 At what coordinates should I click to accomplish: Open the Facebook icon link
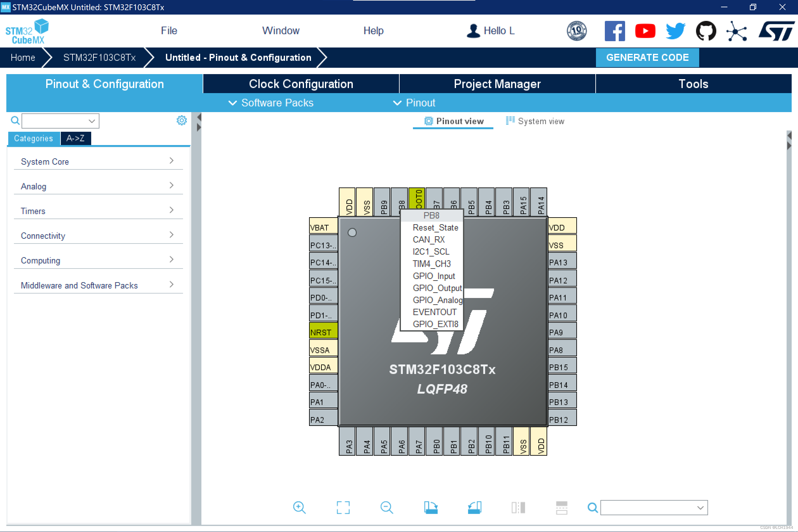click(614, 31)
